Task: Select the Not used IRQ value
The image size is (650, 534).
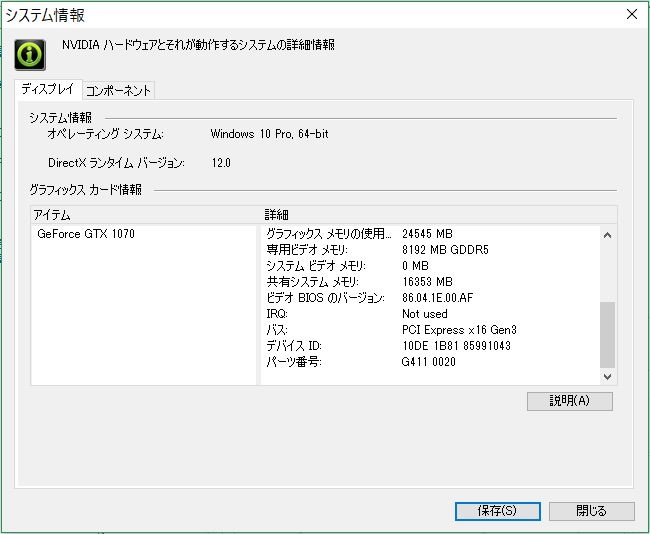Action: pos(424,314)
